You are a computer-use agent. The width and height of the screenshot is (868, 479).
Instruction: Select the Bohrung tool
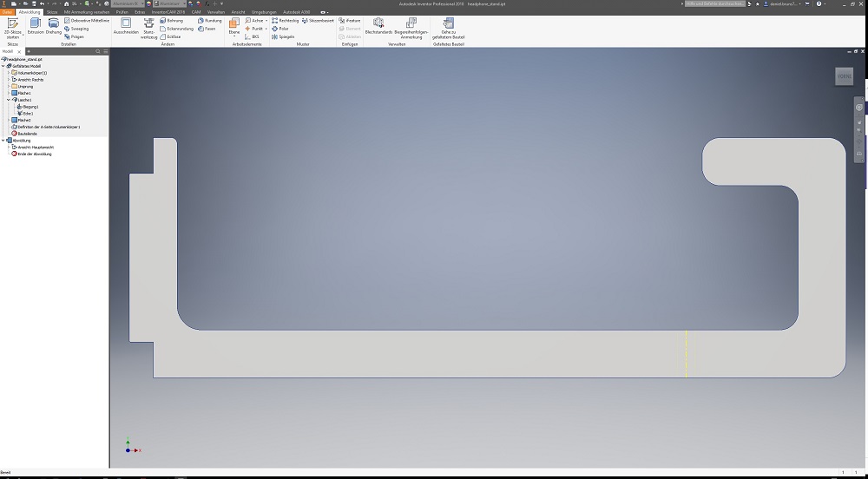[x=172, y=21]
